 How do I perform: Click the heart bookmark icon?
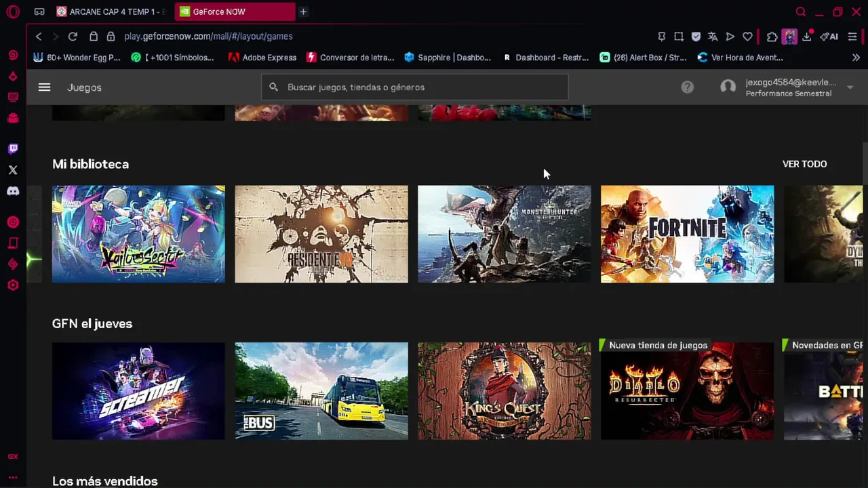click(x=747, y=37)
